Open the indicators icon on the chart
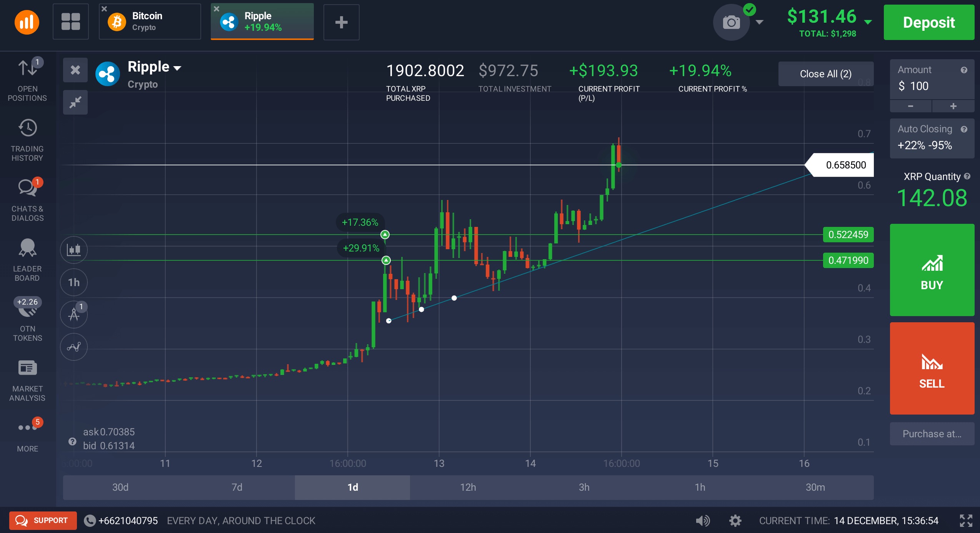Viewport: 980px width, 533px height. (x=74, y=347)
